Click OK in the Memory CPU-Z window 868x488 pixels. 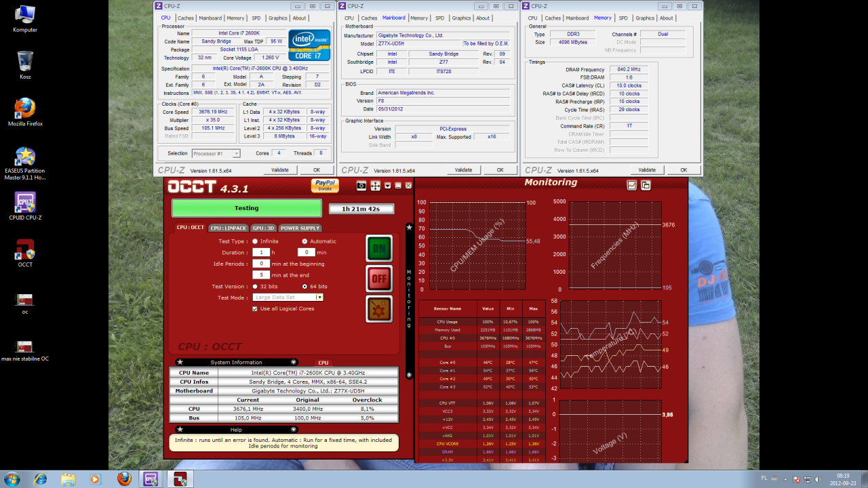click(x=684, y=170)
